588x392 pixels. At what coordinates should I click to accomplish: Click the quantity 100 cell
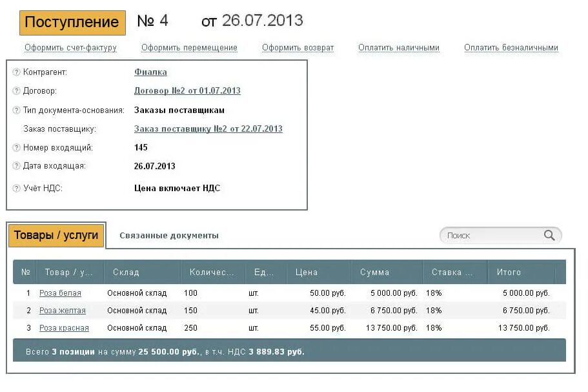tap(190, 293)
